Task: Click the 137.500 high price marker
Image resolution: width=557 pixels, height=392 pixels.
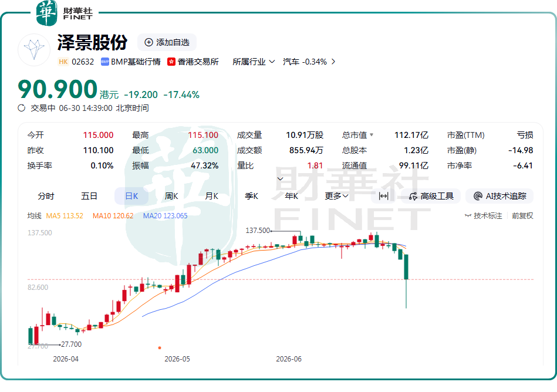Action: point(258,231)
